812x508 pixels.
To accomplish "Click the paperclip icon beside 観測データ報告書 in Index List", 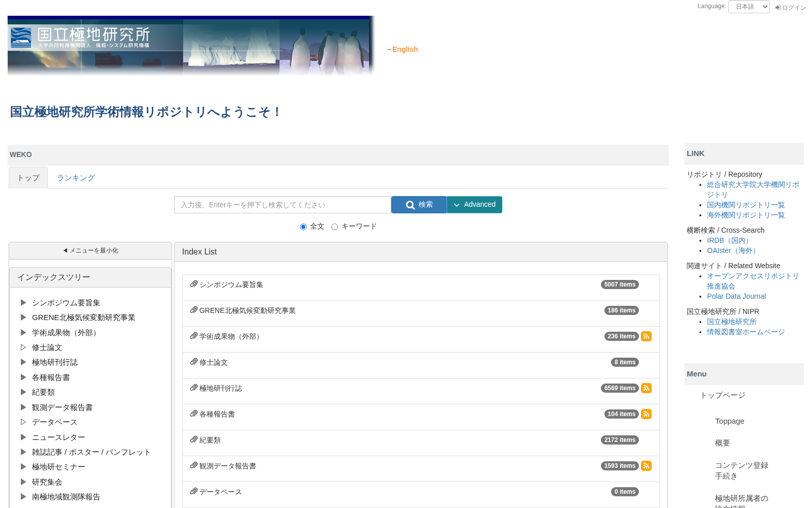I will (x=194, y=465).
